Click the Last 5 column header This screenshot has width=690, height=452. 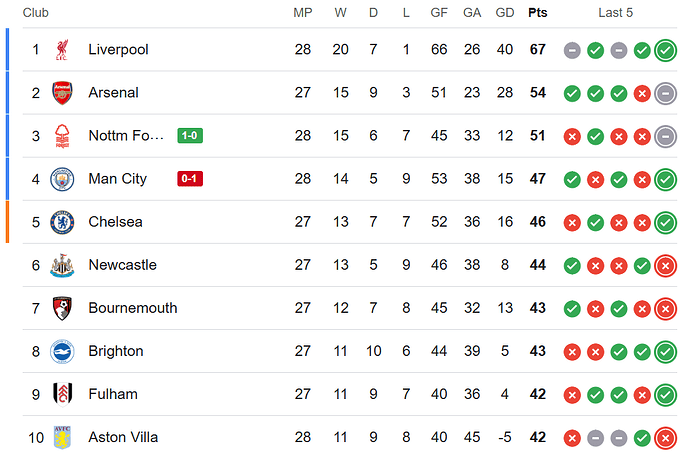(x=615, y=13)
